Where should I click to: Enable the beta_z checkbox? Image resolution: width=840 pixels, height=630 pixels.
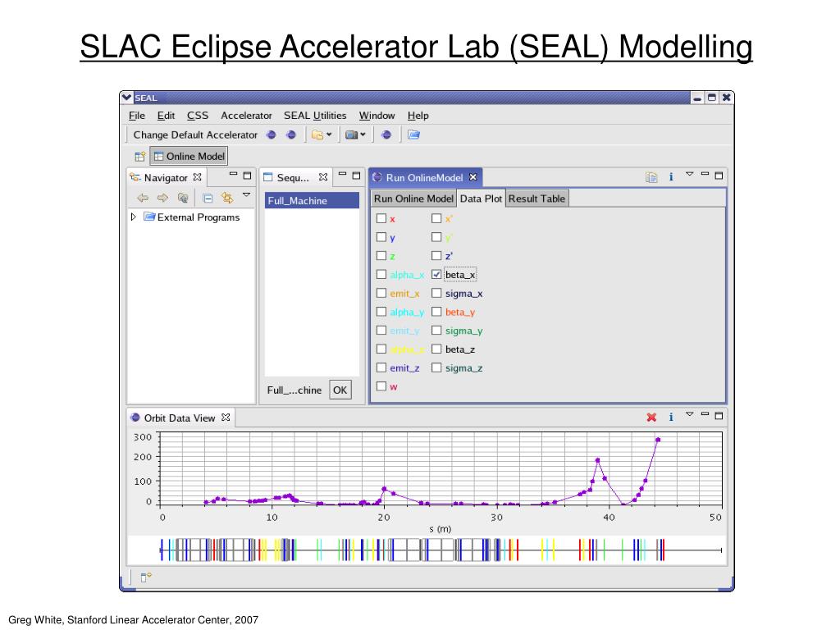pyautogui.click(x=436, y=349)
